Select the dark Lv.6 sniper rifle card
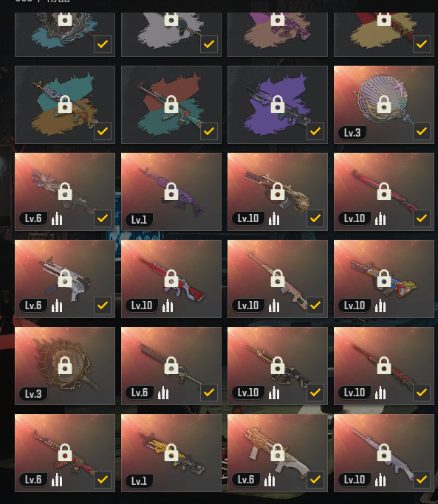 tap(171, 366)
